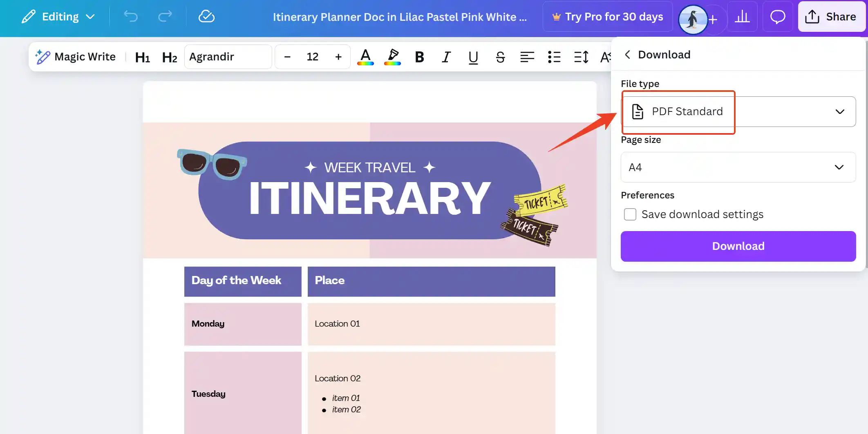Click the line spacing icon
Viewport: 868px width, 434px height.
click(581, 57)
